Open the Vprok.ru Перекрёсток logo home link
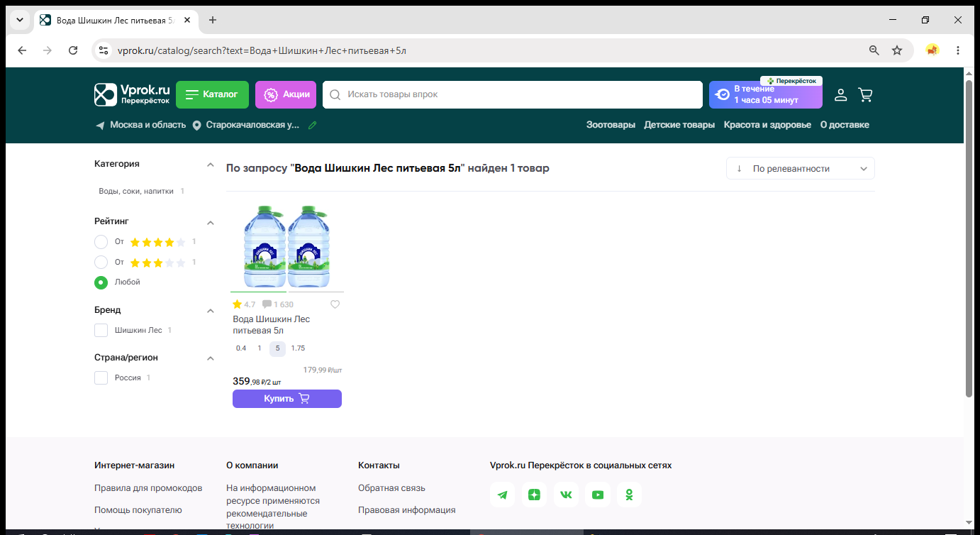 pyautogui.click(x=133, y=94)
